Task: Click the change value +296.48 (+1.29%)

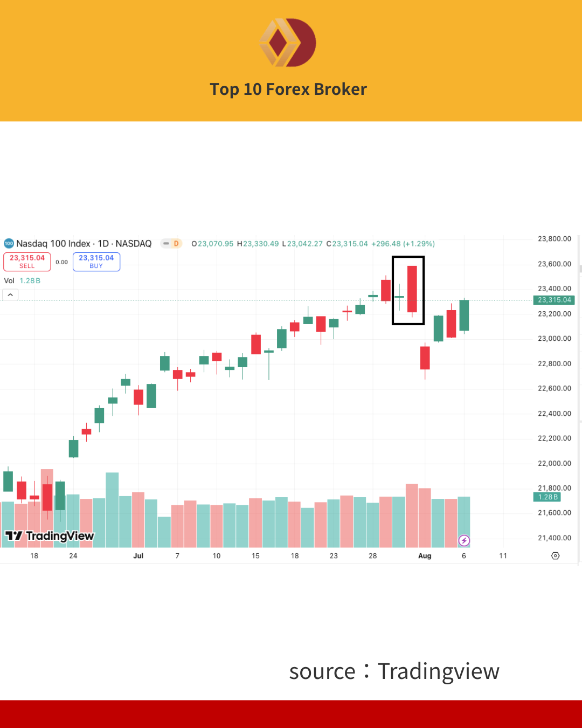Action: 403,244
